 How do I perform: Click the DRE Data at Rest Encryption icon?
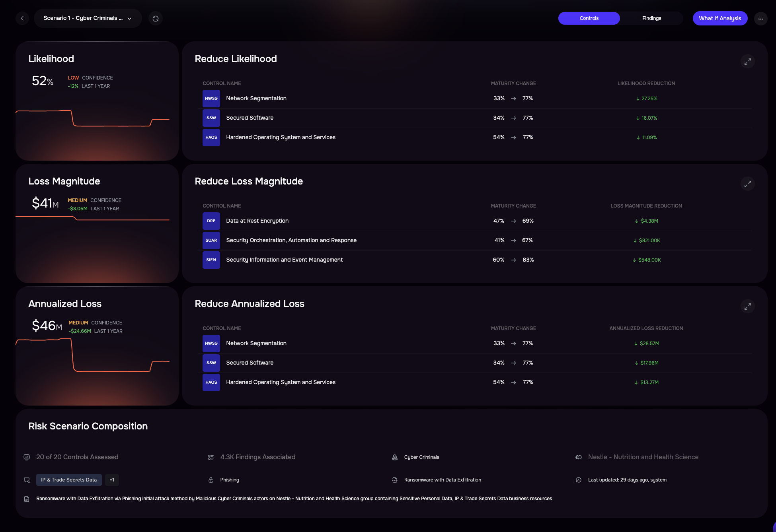(211, 221)
